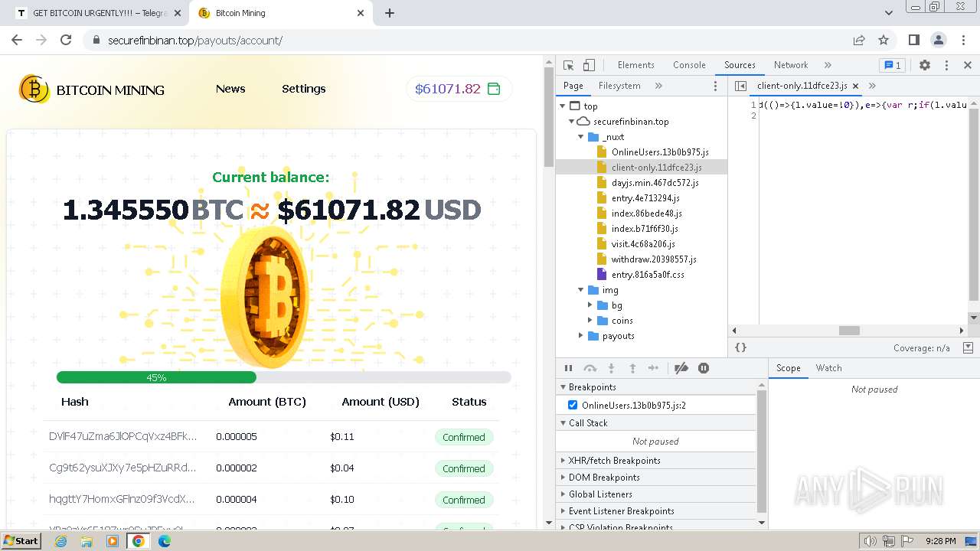Expand the coins folder

click(x=590, y=321)
